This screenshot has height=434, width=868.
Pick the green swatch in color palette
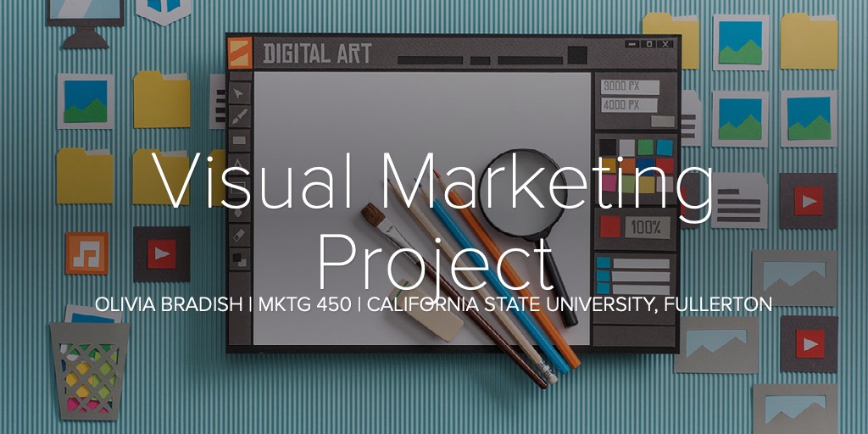pyautogui.click(x=647, y=147)
